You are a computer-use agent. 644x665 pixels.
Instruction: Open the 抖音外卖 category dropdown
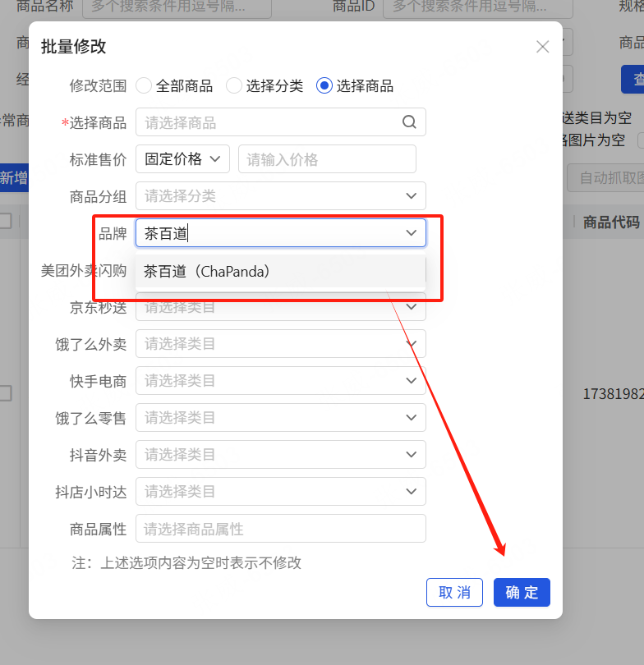tap(281, 454)
